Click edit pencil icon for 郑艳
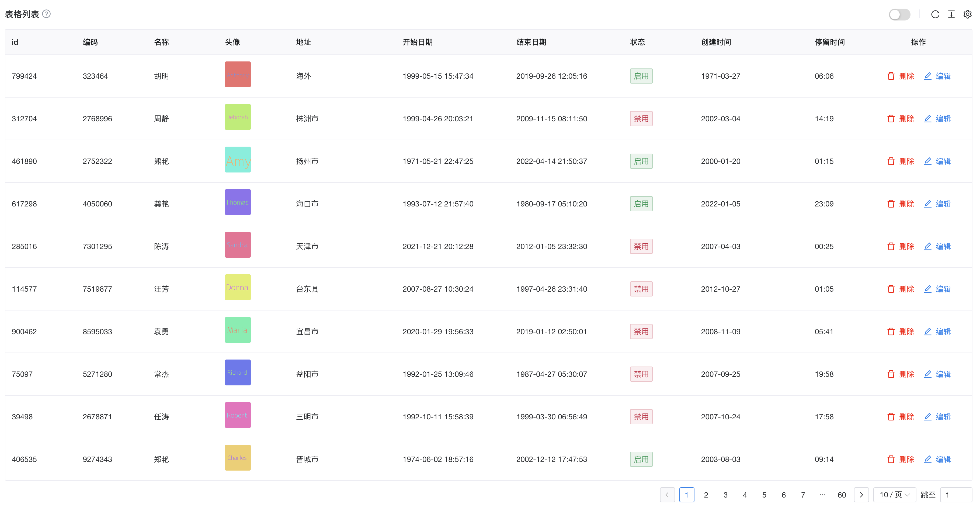This screenshot has height=511, width=980. tap(927, 459)
